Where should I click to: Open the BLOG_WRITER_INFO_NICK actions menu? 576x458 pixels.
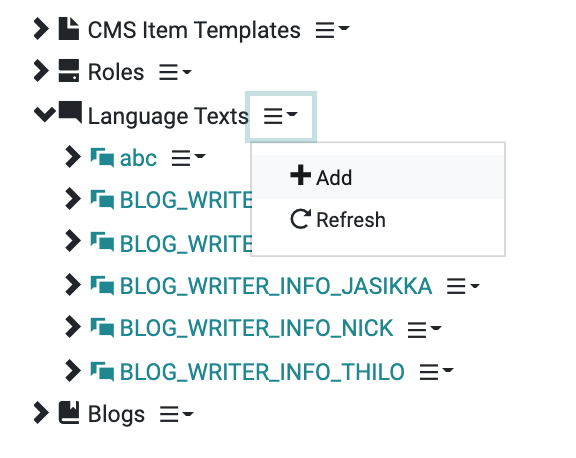pyautogui.click(x=424, y=329)
